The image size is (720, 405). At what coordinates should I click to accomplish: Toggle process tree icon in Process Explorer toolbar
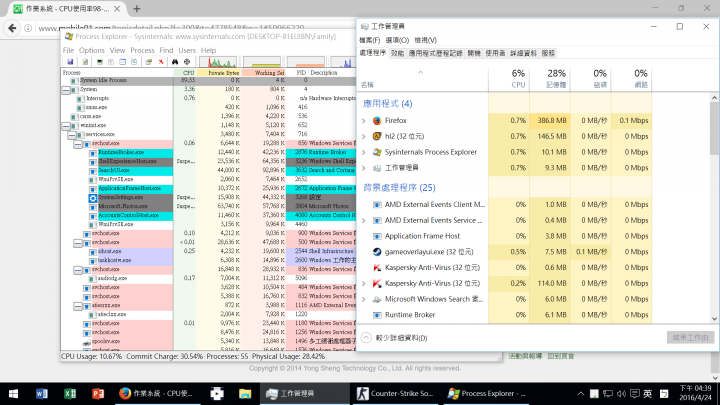[111, 62]
